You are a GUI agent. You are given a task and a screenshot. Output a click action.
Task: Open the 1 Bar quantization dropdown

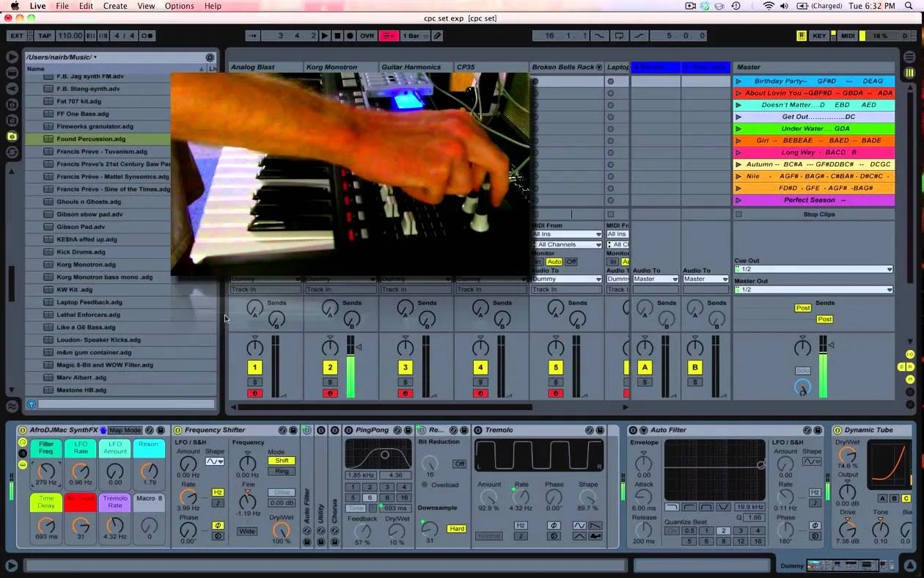(413, 35)
